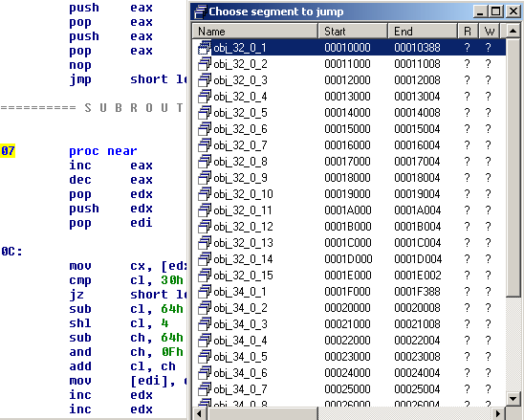Viewport: 524px width, 420px height.
Task: Click the vertical scrollbar up arrow
Action: tap(513, 31)
